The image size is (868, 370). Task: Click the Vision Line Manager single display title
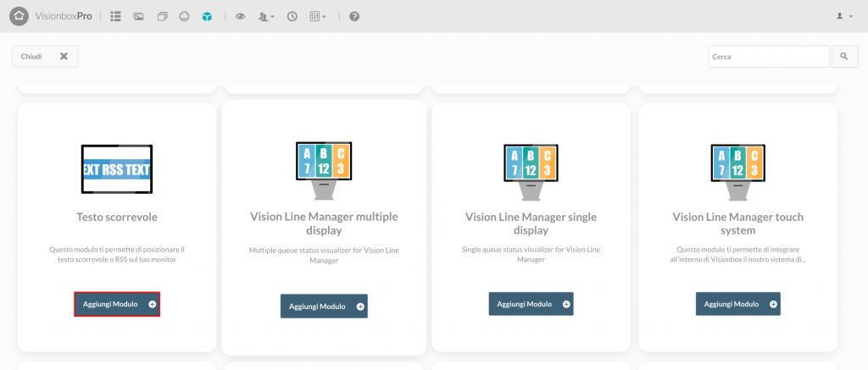pyautogui.click(x=531, y=224)
